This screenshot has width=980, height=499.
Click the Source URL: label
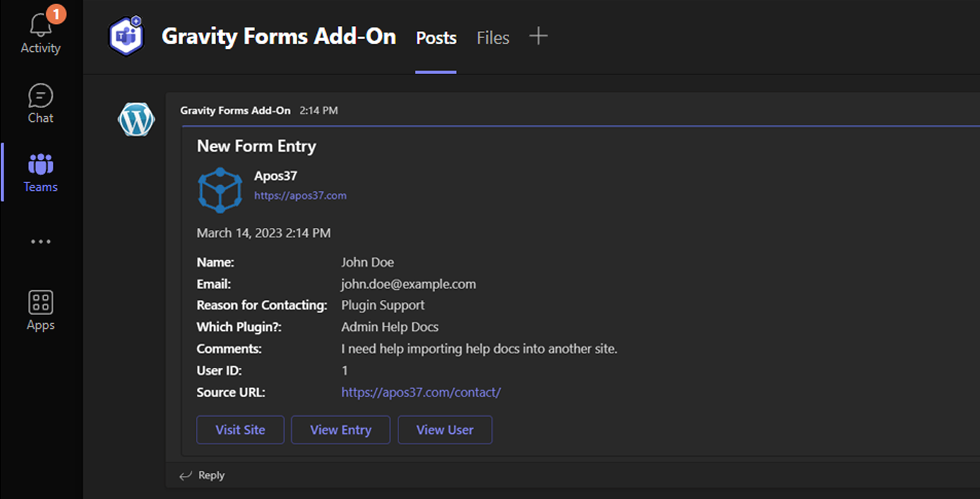point(231,392)
